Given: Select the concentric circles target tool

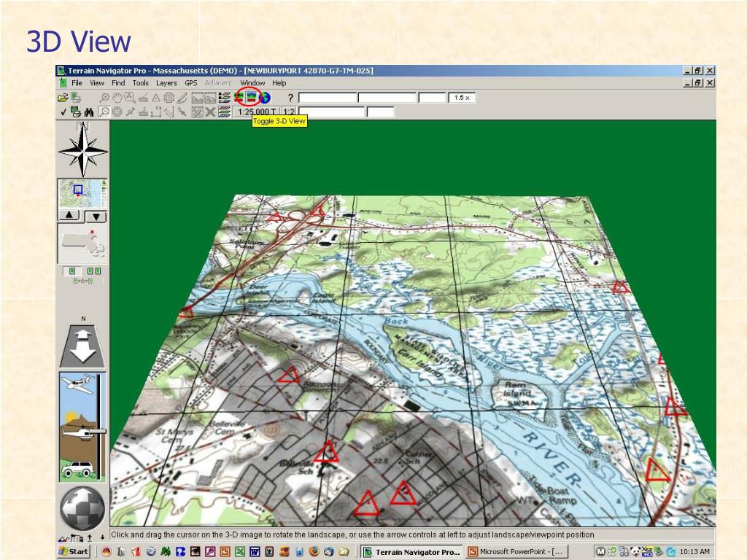Looking at the screenshot, I should [x=169, y=98].
